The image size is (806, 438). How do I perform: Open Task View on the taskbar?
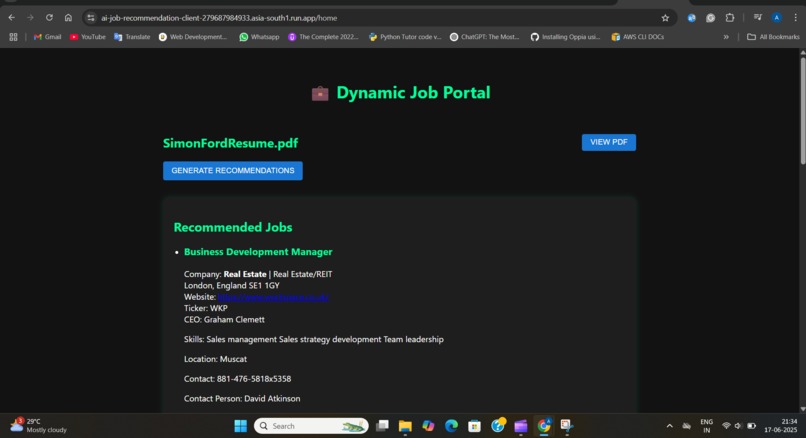tap(382, 426)
